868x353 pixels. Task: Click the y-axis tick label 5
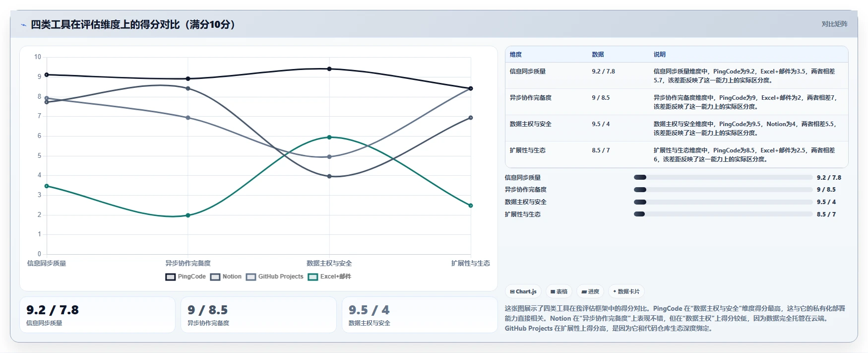pyautogui.click(x=40, y=155)
